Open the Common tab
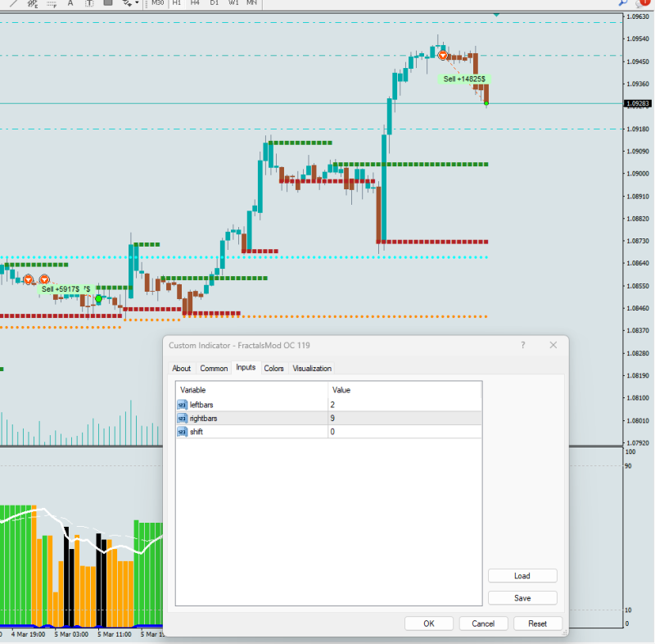Screen dimensions: 655x644 pos(214,368)
